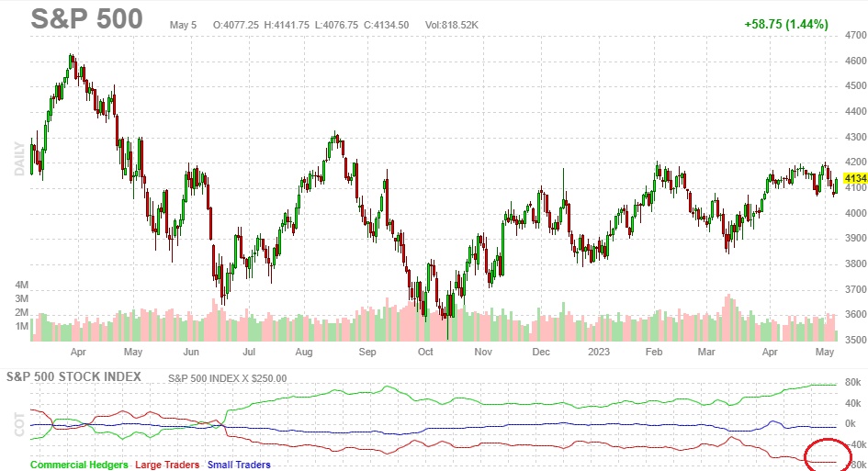Select the close value C:4134.50
This screenshot has width=868, height=471.
click(x=387, y=25)
